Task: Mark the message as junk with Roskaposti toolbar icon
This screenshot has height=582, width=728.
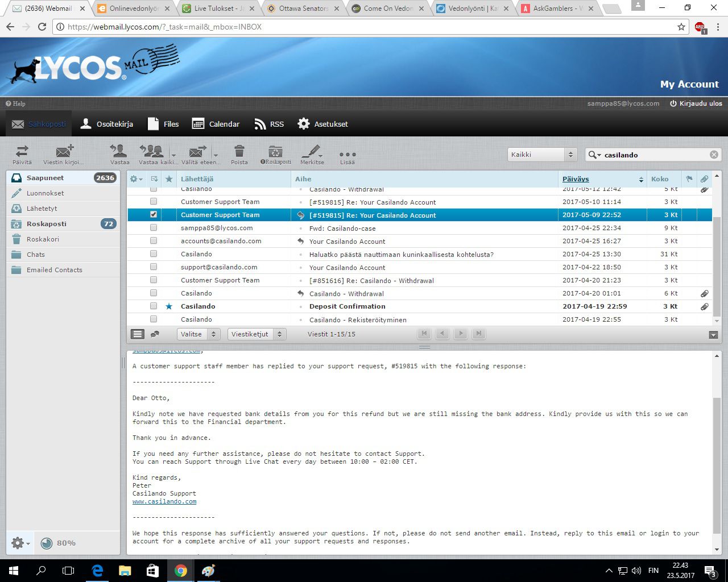Action: [276, 155]
